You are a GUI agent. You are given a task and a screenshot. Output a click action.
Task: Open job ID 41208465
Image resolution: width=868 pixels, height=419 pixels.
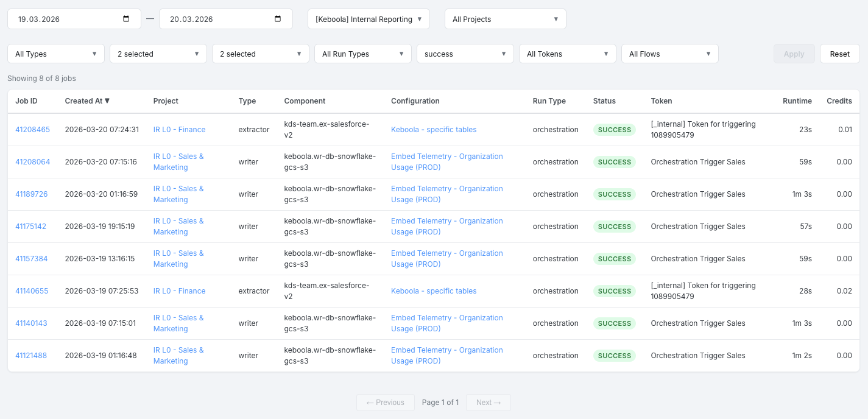32,130
